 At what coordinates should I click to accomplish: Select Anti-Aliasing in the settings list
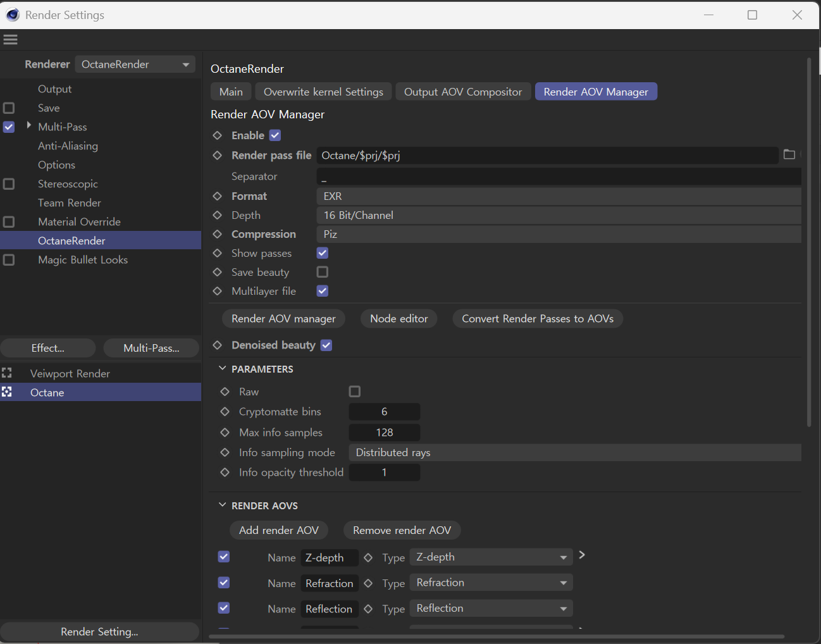68,146
